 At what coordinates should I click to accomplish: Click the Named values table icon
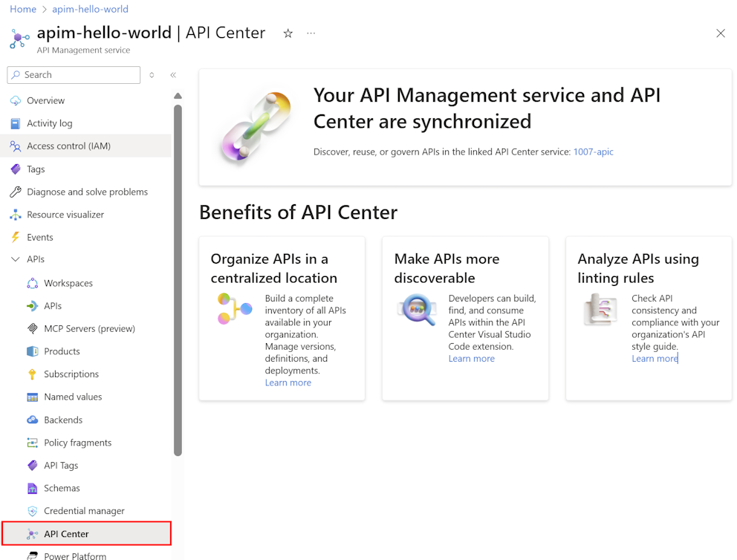33,397
